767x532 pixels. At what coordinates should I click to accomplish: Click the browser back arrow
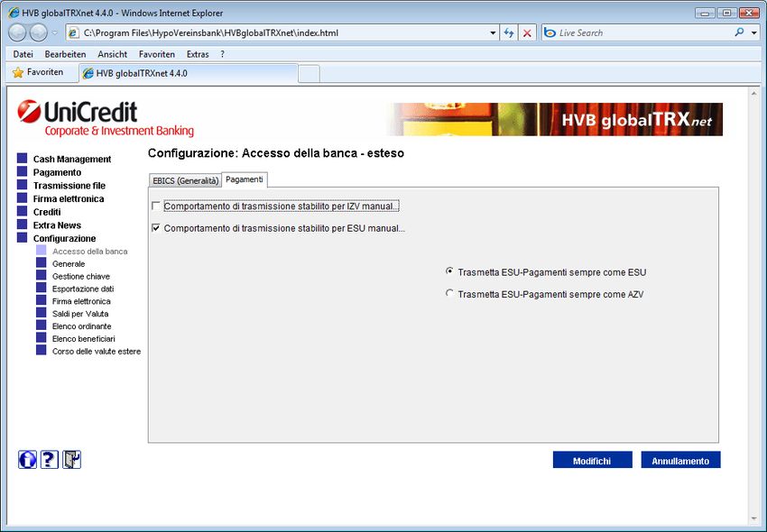pyautogui.click(x=18, y=32)
